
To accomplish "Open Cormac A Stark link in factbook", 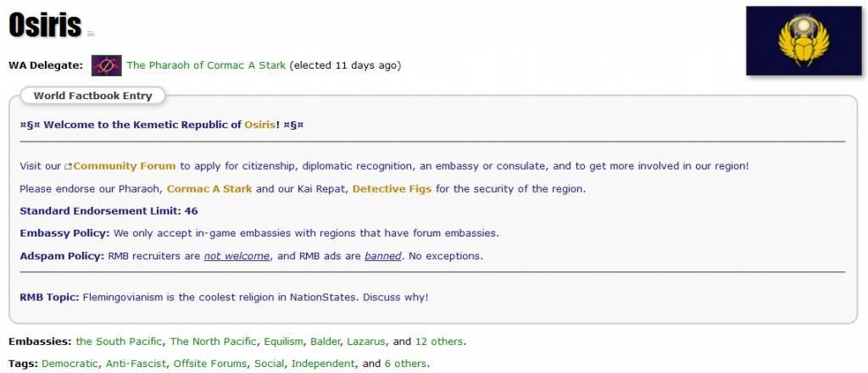I will (x=209, y=189).
